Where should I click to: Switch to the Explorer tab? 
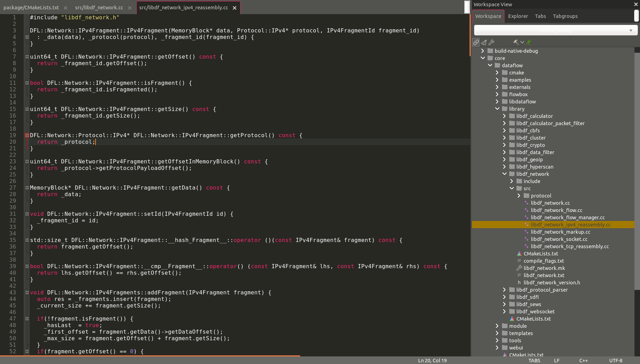518,16
